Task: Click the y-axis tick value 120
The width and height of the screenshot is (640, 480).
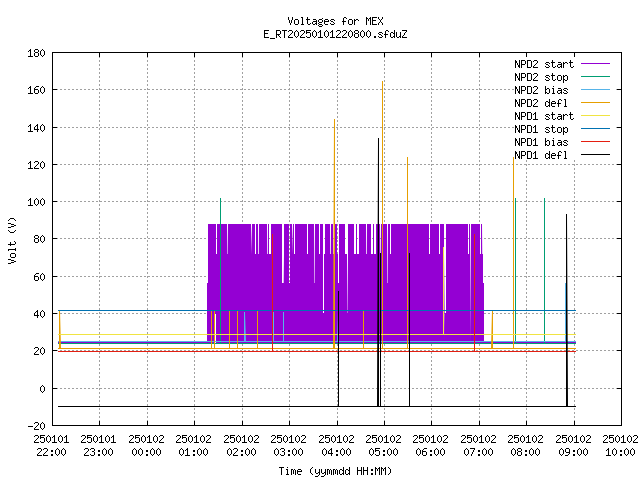Action: 36,165
